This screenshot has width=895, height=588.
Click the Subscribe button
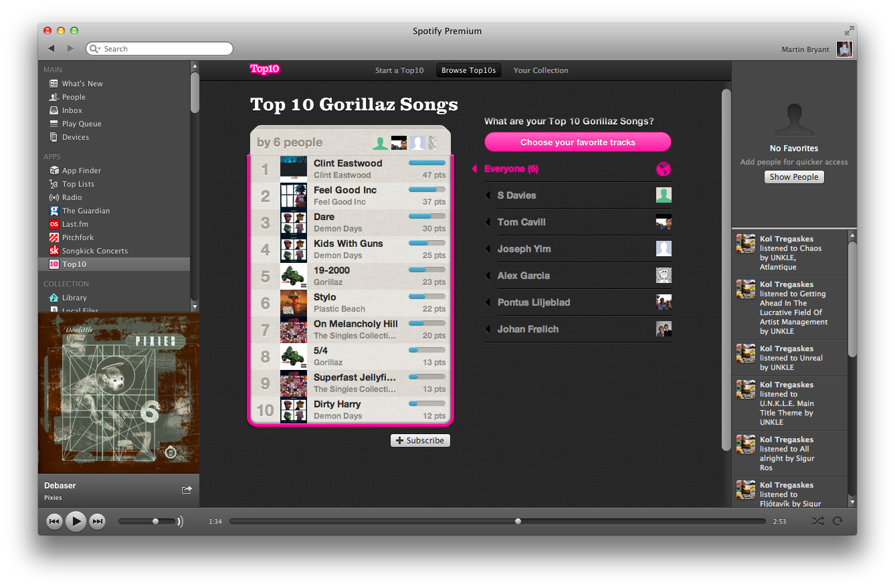420,440
